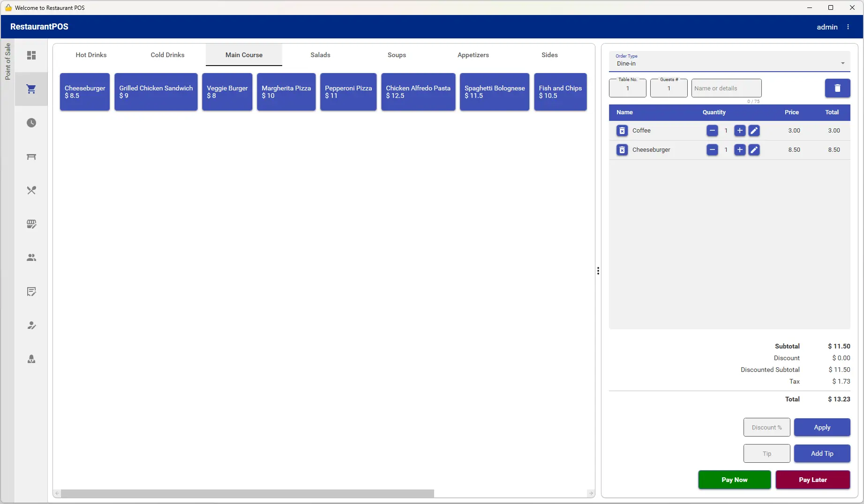This screenshot has height=504, width=864.
Task: Click the Pay Later button
Action: point(812,480)
